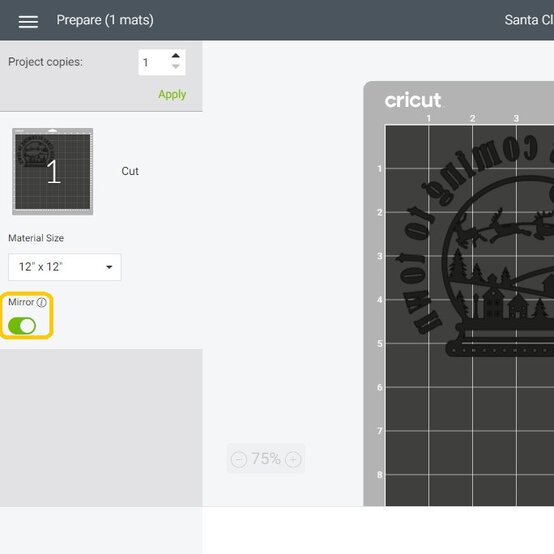Click the 75% zoom level text
The width and height of the screenshot is (554, 554).
pyautogui.click(x=266, y=459)
